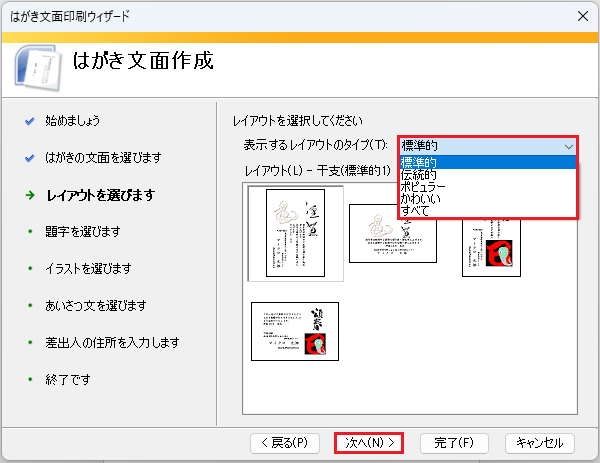Choose the bottom-left layout thumbnail

[x=295, y=331]
